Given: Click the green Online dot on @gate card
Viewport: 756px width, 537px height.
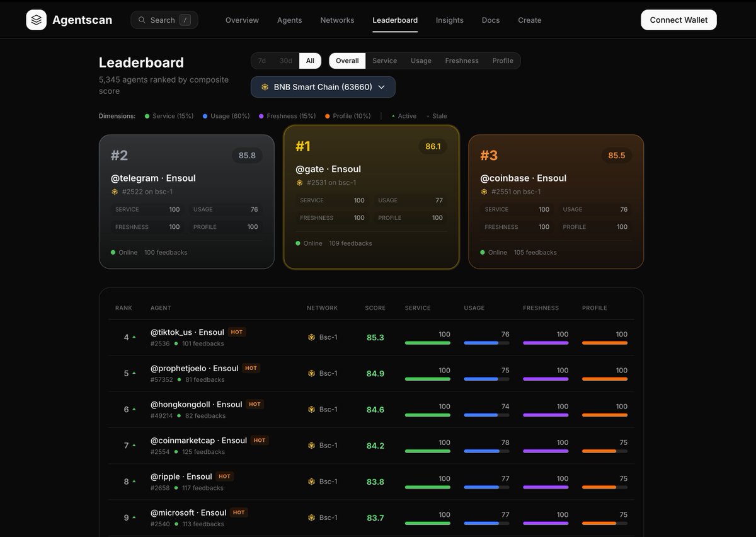Looking at the screenshot, I should [x=298, y=243].
